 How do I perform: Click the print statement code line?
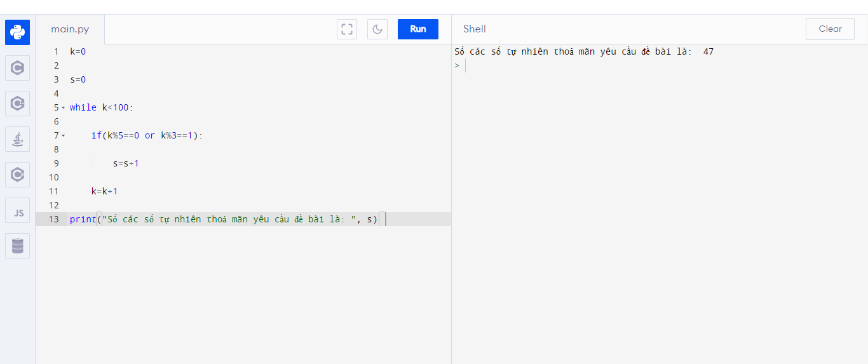point(222,219)
